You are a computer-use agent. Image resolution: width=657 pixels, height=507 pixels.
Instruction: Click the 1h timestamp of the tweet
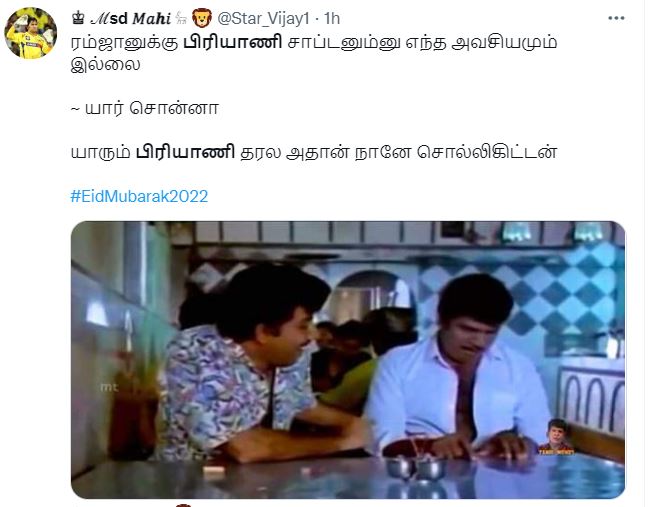pos(331,18)
